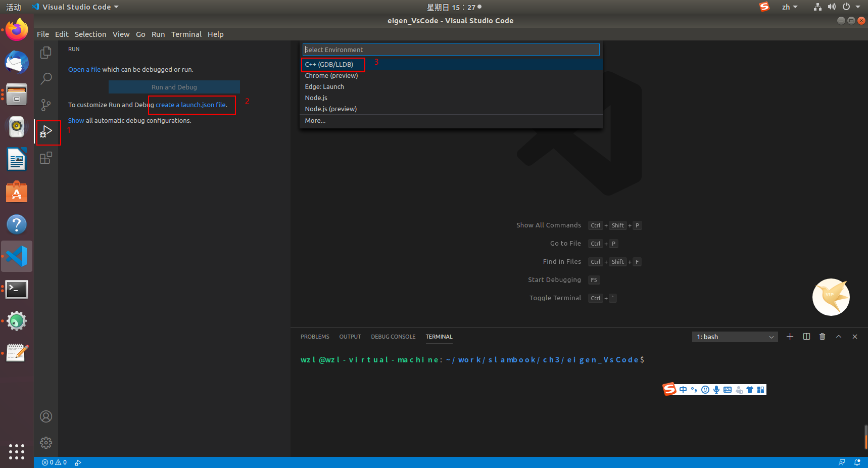868x468 pixels.
Task: Open the Selection menu
Action: tap(90, 34)
